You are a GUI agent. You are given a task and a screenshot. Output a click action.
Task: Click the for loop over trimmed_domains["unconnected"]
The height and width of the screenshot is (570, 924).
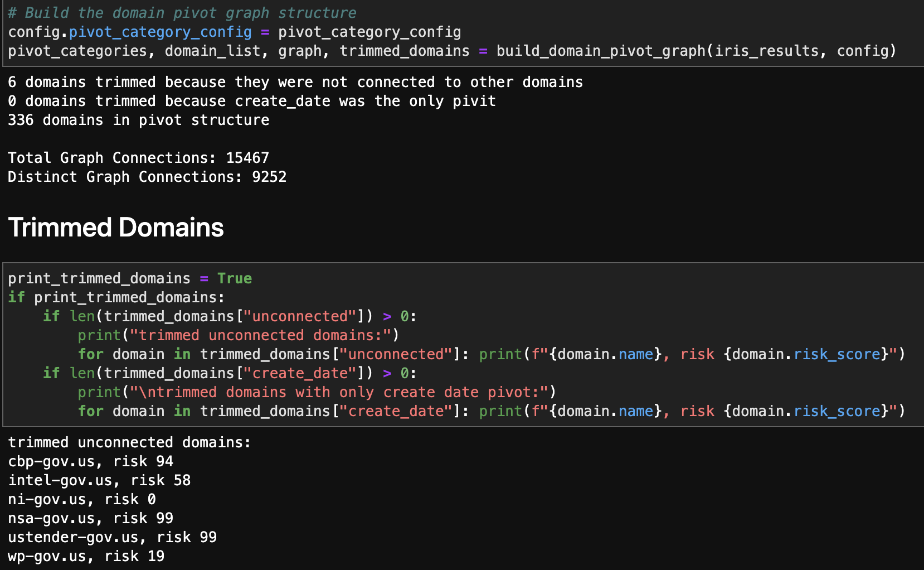tap(492, 354)
